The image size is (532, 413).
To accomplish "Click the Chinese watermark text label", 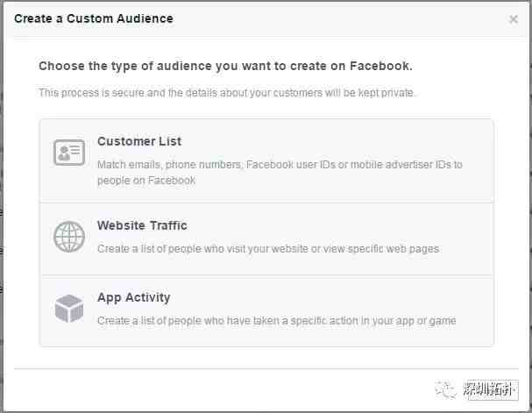I will [x=491, y=390].
